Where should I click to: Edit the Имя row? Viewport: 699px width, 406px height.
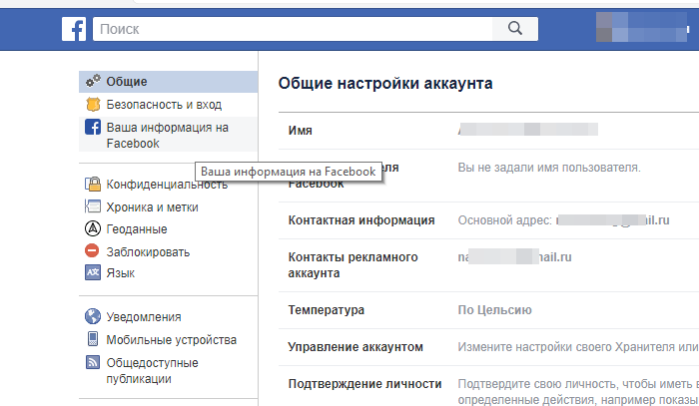point(489,130)
